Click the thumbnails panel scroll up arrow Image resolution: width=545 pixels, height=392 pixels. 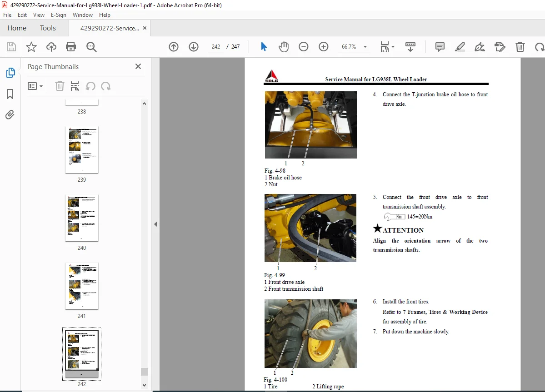[x=144, y=104]
